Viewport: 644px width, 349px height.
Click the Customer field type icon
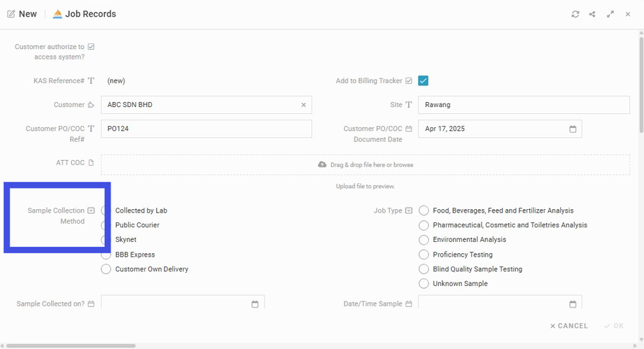(91, 105)
